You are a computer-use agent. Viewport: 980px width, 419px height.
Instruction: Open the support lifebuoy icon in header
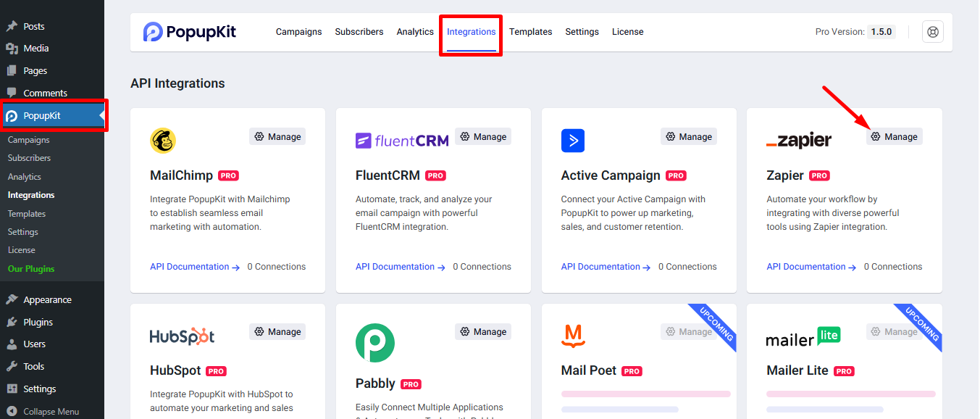[x=932, y=32]
